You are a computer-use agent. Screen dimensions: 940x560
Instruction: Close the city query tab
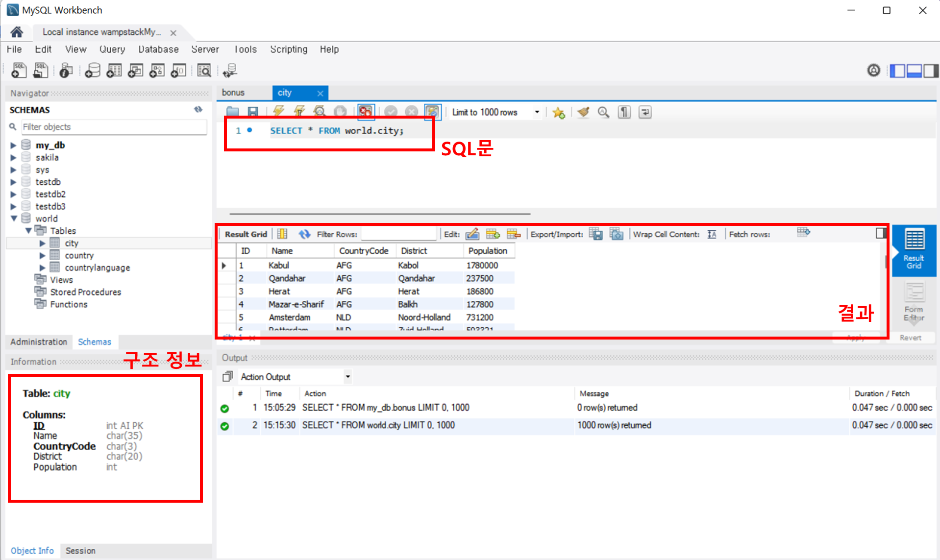coord(320,93)
